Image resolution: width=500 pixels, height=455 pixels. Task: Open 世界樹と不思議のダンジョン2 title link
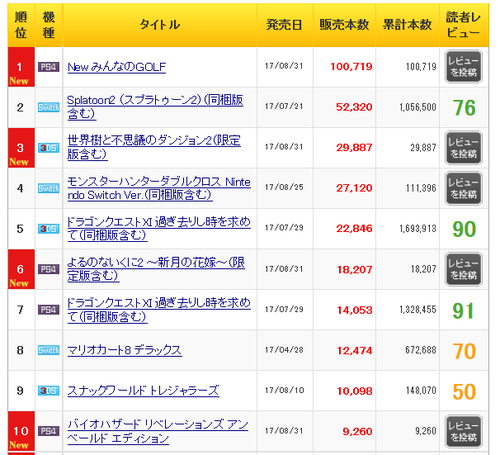(x=154, y=147)
